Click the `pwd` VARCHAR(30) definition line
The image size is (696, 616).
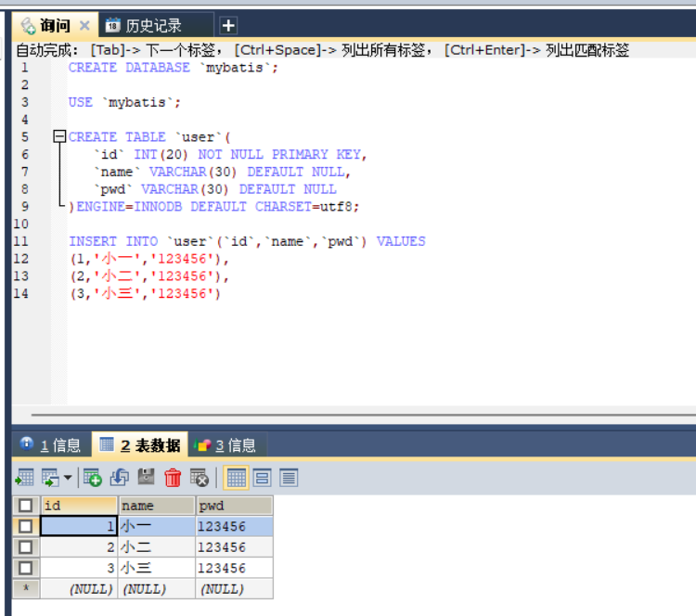tap(215, 189)
